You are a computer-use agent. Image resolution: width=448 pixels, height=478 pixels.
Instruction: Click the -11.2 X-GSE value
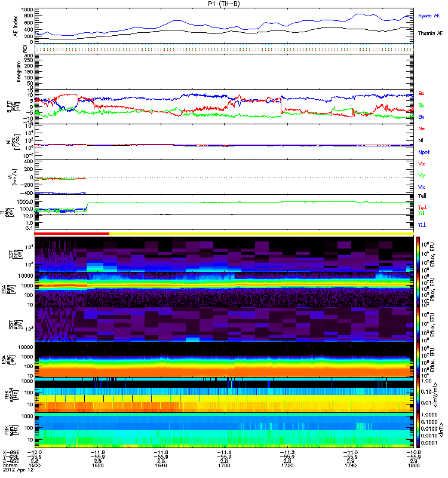pyautogui.click(x=287, y=453)
